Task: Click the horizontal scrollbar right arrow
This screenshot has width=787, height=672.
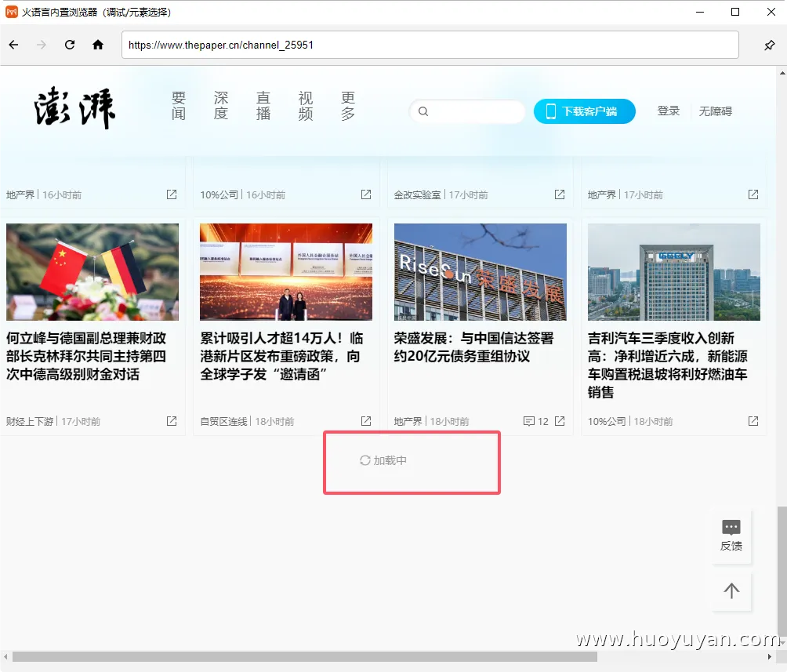Action: [x=770, y=656]
